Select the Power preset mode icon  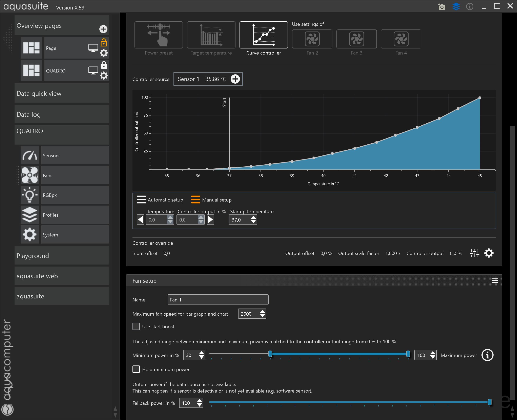(x=159, y=35)
